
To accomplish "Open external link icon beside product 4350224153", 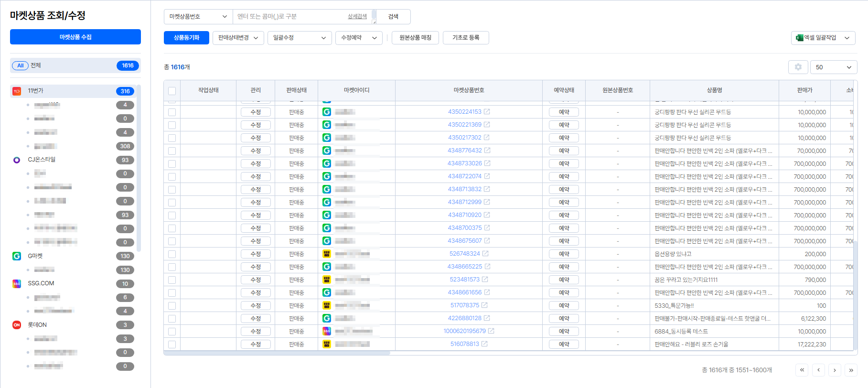I will click(x=487, y=112).
